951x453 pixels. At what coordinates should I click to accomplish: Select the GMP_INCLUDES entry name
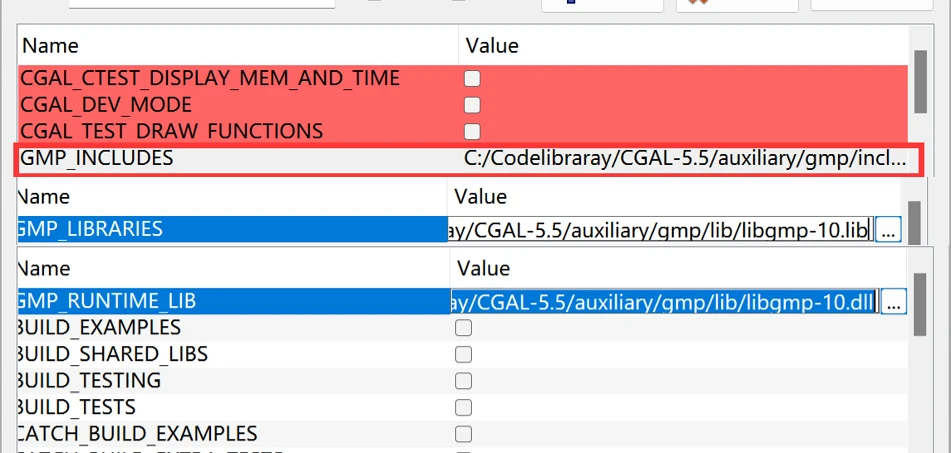96,158
